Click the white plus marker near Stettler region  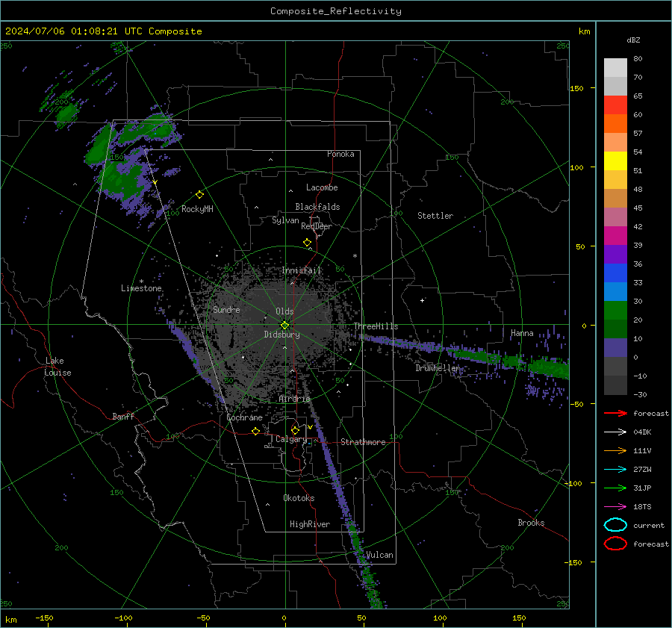point(422,300)
